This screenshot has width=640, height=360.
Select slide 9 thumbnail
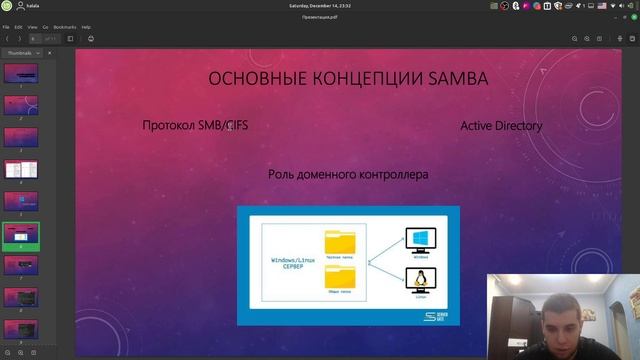click(x=21, y=329)
